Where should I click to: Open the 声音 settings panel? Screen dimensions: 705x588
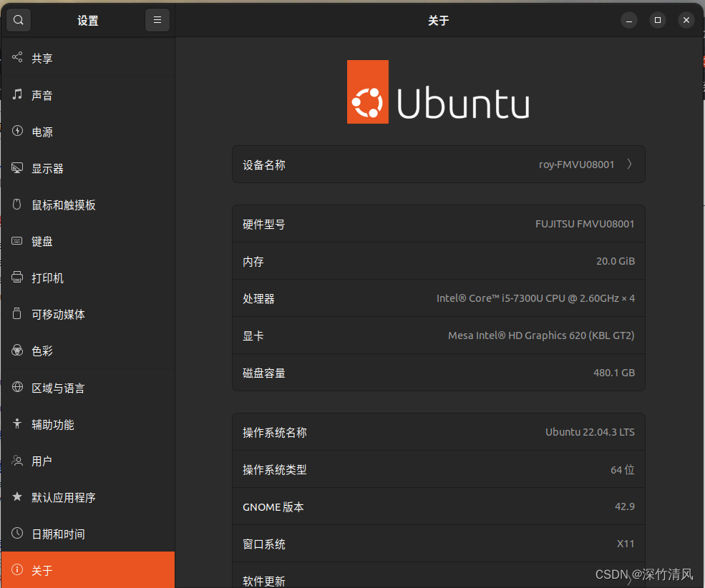click(x=88, y=95)
